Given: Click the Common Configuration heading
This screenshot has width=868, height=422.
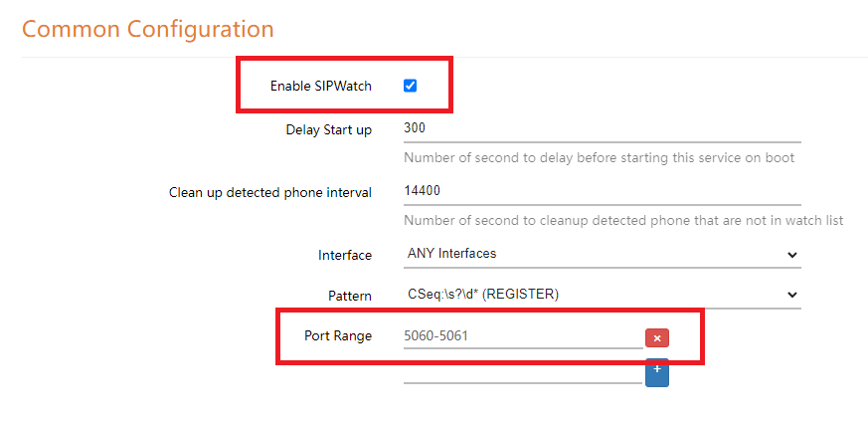Looking at the screenshot, I should point(147,29).
